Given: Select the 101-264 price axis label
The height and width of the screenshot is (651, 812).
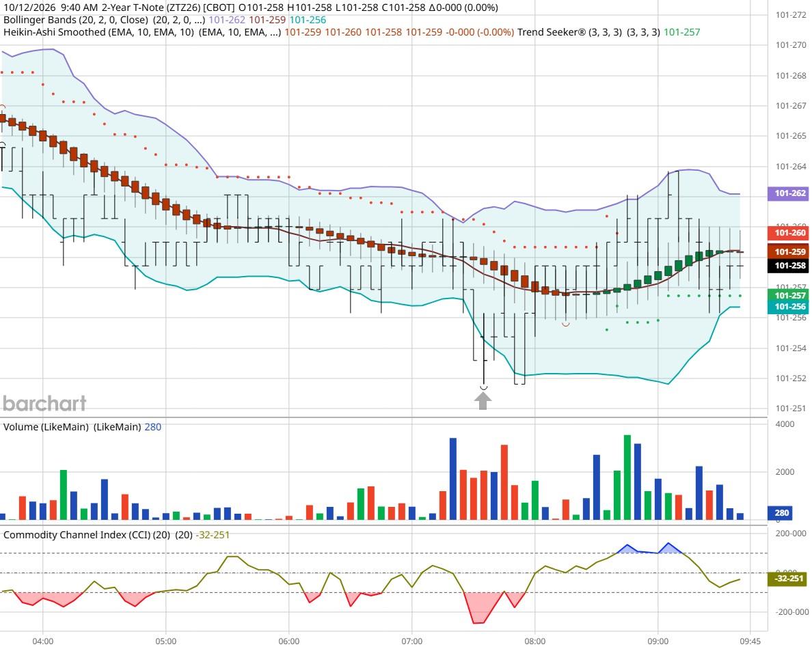Looking at the screenshot, I should pos(791,167).
